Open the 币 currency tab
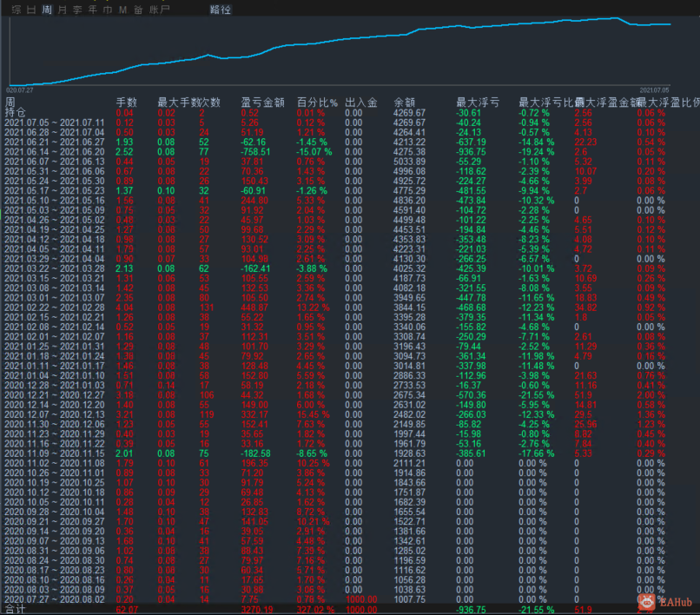The width and height of the screenshot is (700, 615). point(108,10)
